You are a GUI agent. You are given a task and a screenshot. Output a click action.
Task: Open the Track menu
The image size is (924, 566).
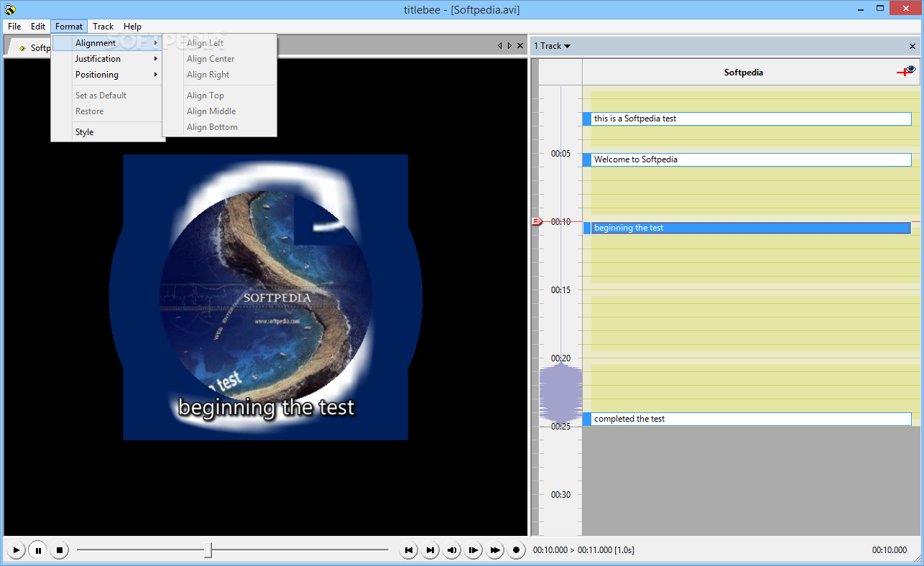[x=103, y=27]
